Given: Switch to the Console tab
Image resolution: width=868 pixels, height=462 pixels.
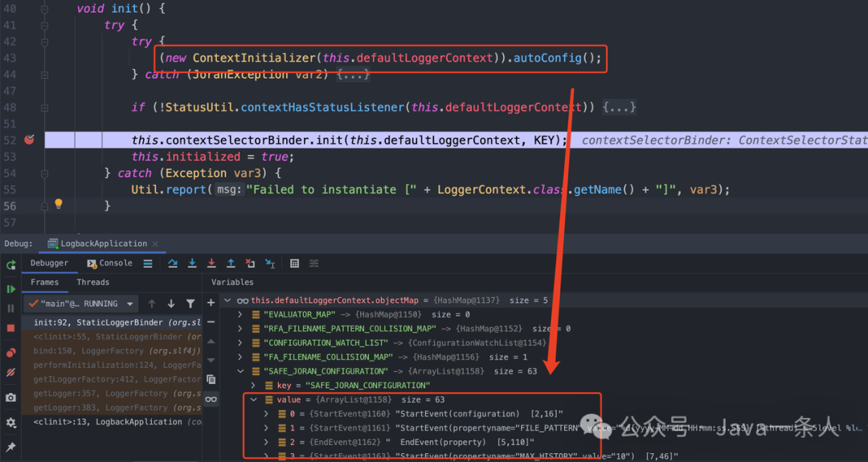Looking at the screenshot, I should click(109, 263).
